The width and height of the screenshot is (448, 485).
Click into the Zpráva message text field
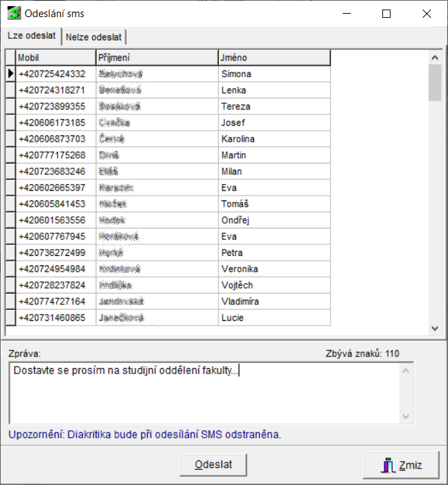pos(205,393)
